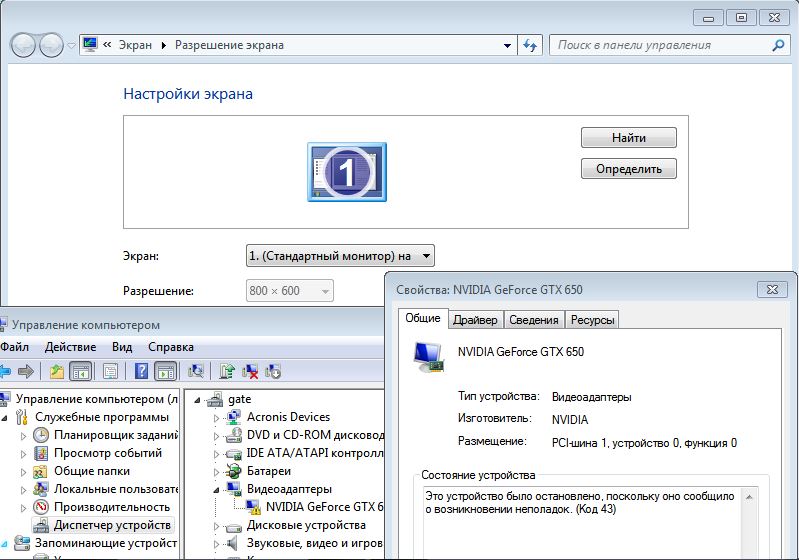The image size is (799, 560).
Task: Click the magnifier search icon in control panel search
Action: [778, 45]
